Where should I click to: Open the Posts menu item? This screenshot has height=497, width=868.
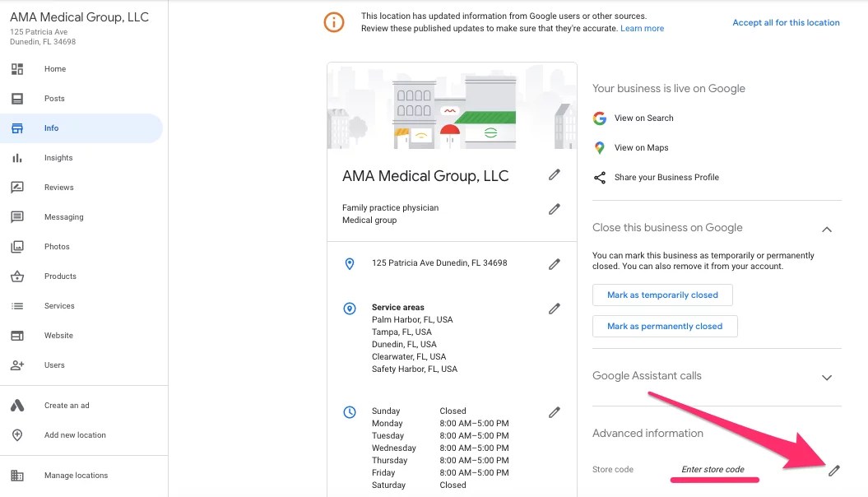tap(54, 99)
